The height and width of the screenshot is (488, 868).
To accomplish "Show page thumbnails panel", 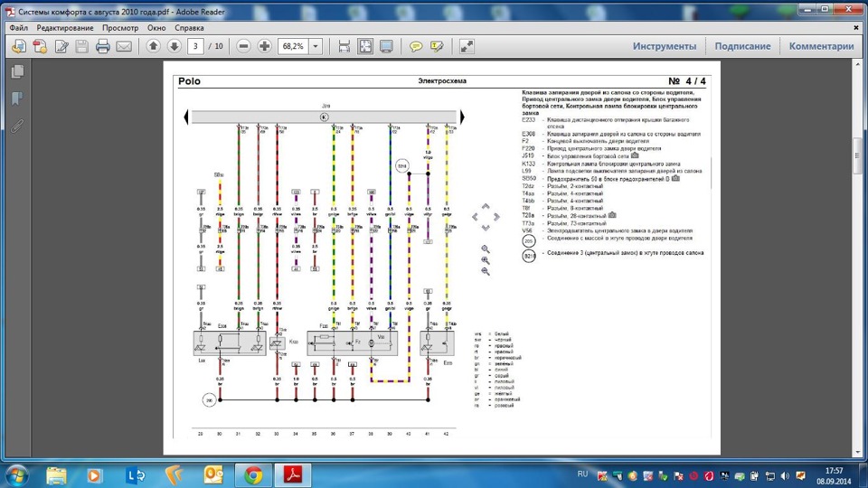I will (17, 71).
